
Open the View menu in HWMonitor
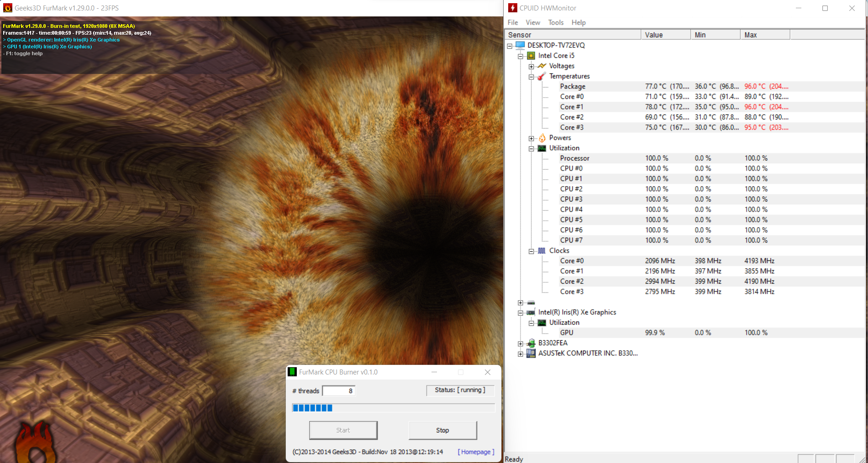point(533,22)
